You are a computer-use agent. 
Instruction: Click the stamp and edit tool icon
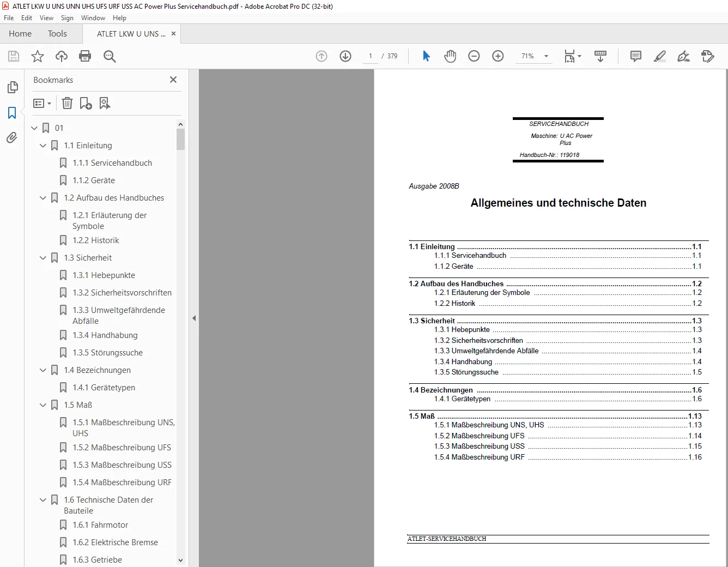707,56
